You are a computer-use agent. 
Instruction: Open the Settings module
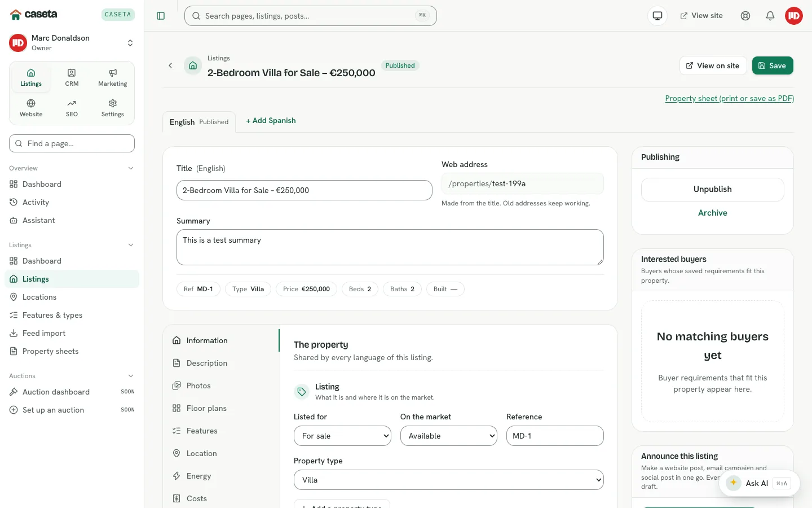pos(113,108)
